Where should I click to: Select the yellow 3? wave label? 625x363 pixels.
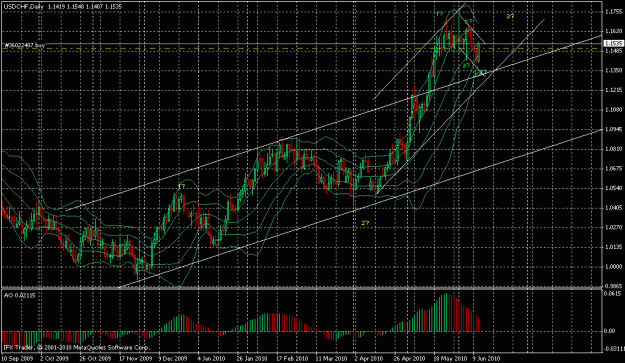pyautogui.click(x=510, y=16)
